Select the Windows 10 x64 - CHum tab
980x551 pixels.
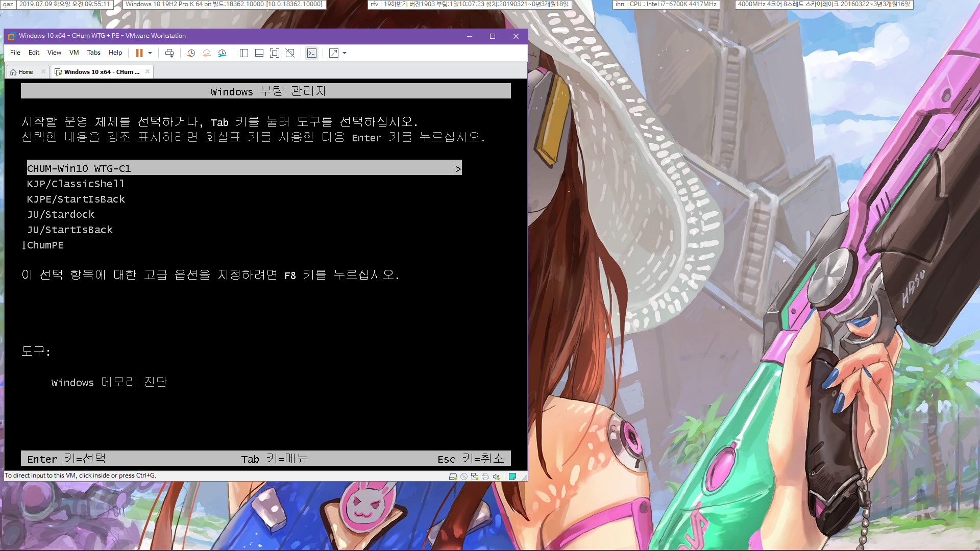click(x=102, y=72)
